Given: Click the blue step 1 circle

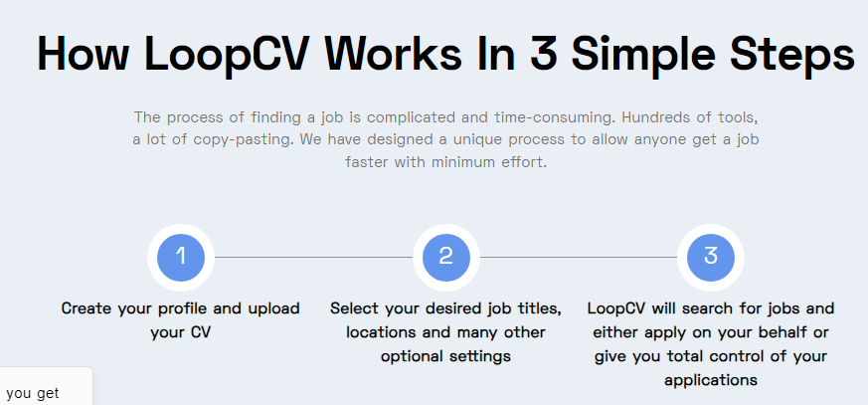Looking at the screenshot, I should click(x=181, y=257).
